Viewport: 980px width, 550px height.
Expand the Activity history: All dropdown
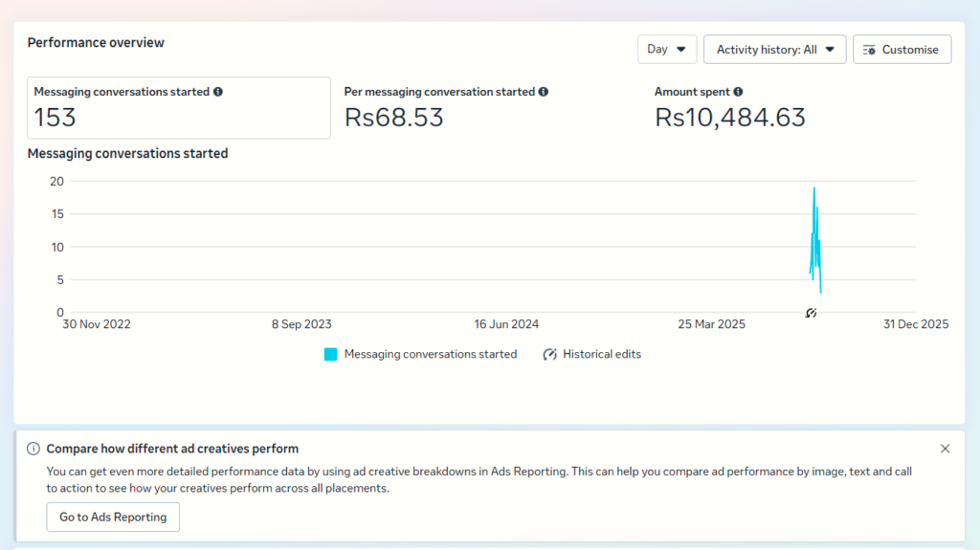point(774,50)
